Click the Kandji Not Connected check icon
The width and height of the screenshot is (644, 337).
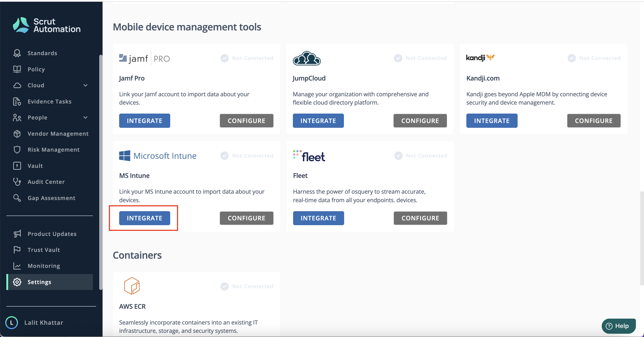571,58
